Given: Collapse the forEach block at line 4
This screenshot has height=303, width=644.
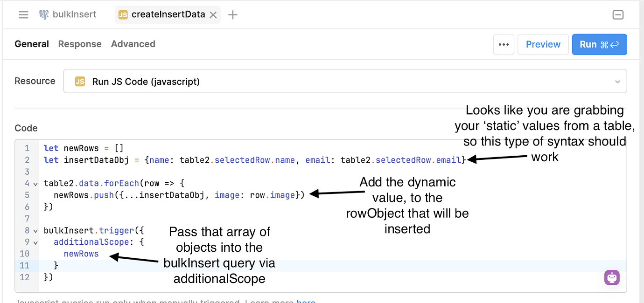Looking at the screenshot, I should click(x=35, y=184).
